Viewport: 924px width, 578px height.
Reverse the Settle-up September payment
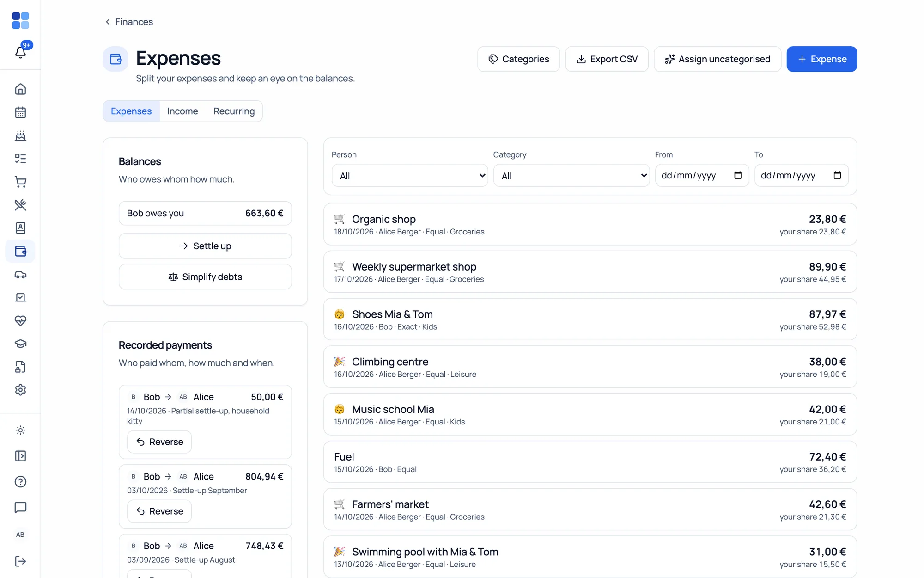click(159, 511)
